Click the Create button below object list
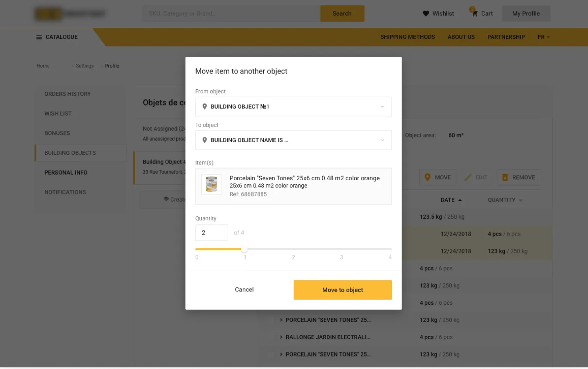588x369 pixels. coord(163,200)
